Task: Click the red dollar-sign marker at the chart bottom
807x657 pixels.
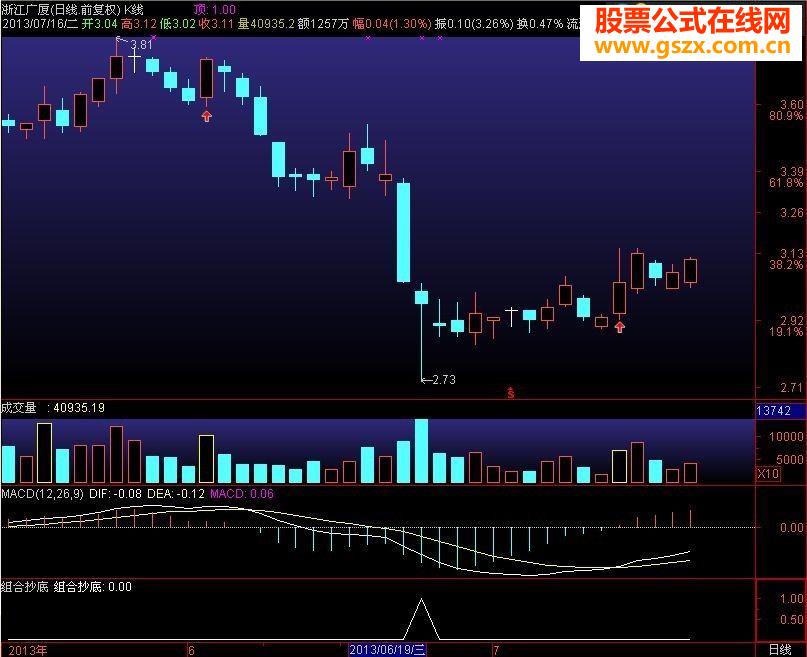Action: pos(511,393)
